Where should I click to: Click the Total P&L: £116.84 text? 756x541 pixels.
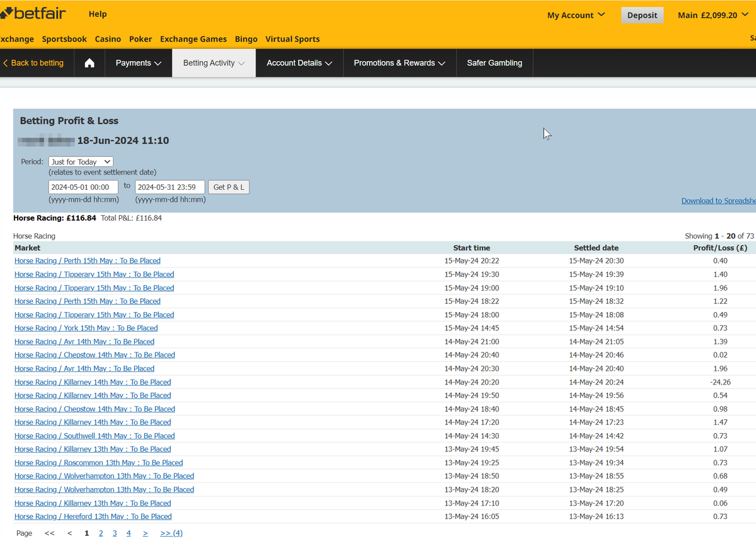pyautogui.click(x=131, y=218)
